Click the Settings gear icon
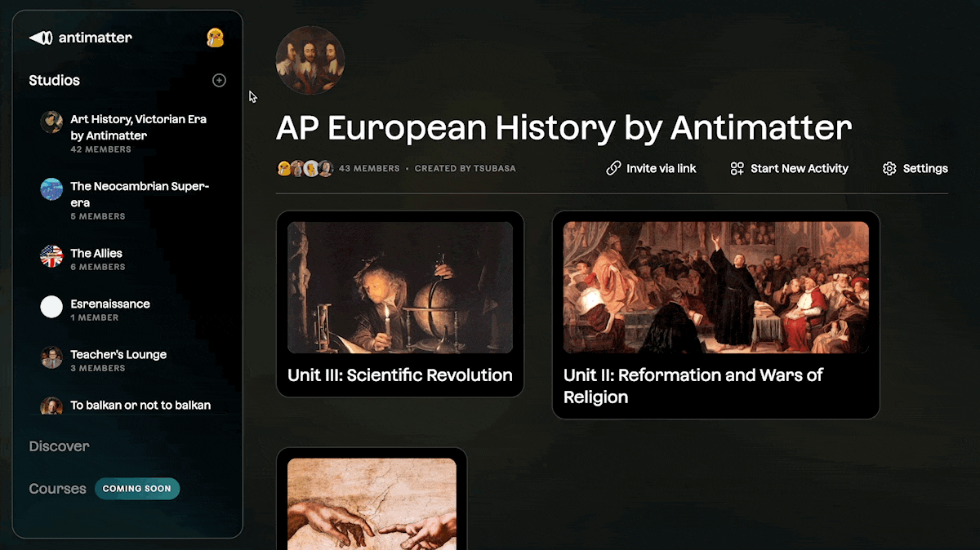 tap(889, 169)
